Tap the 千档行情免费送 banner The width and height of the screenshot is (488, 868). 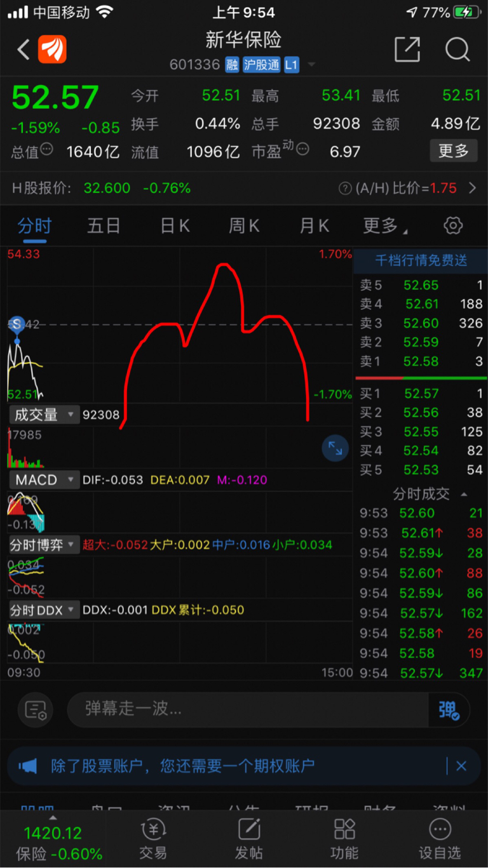[x=421, y=260]
